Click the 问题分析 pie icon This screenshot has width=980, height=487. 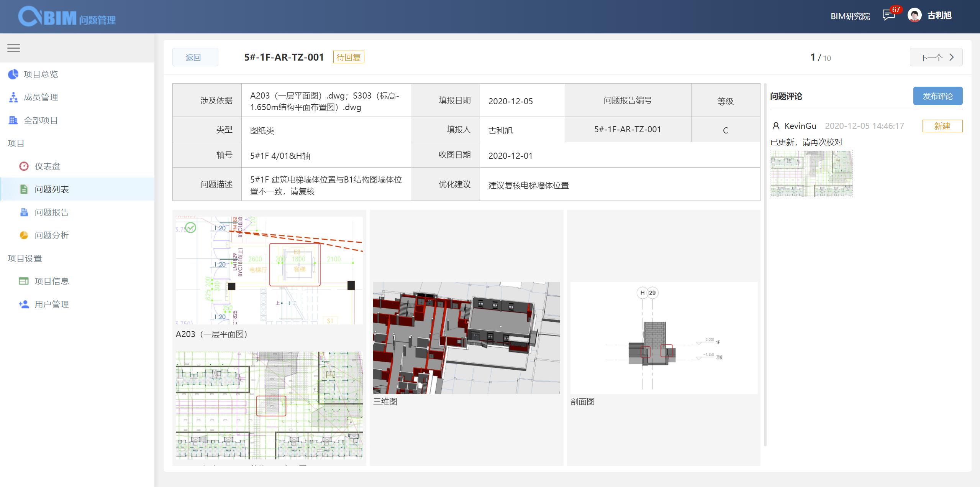click(24, 235)
